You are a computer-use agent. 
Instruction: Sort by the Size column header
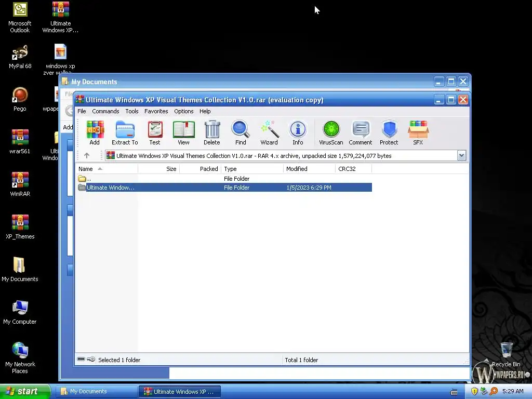point(158,169)
